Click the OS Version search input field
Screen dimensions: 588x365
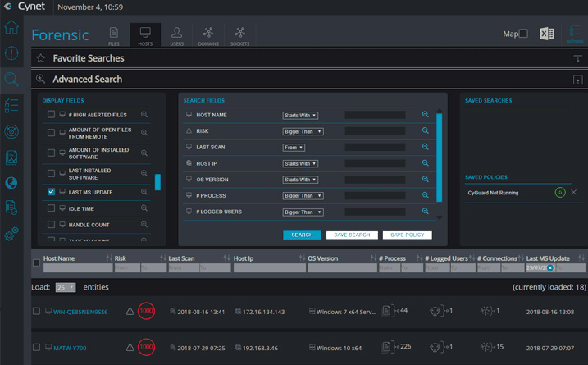(375, 180)
